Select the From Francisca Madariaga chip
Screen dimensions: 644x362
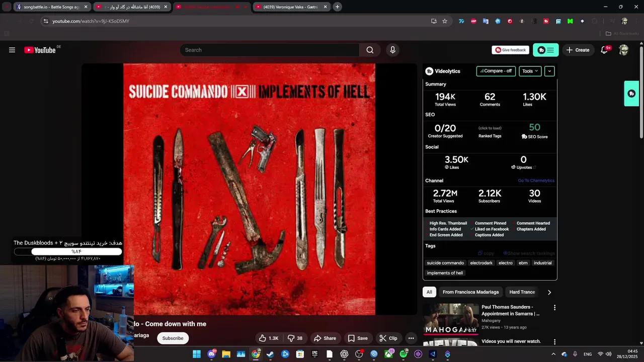coord(470,292)
